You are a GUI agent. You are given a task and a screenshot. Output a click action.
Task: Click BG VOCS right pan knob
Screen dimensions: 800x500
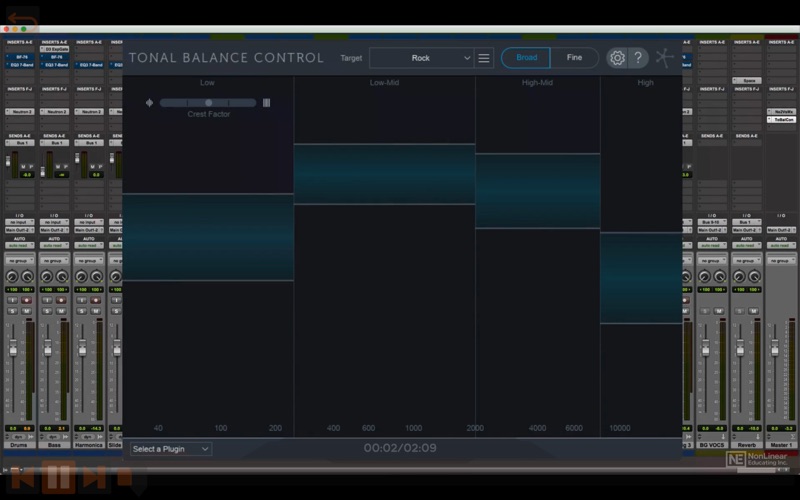[720, 277]
